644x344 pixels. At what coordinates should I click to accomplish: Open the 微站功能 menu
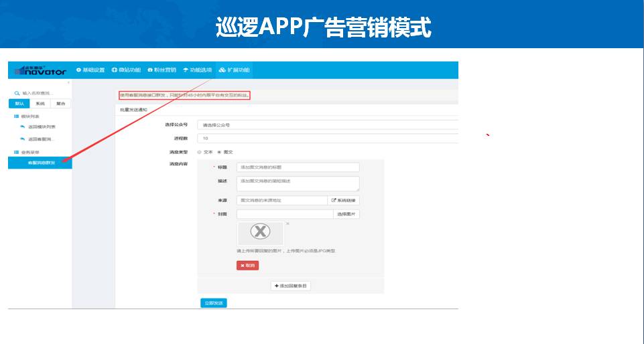pyautogui.click(x=126, y=70)
